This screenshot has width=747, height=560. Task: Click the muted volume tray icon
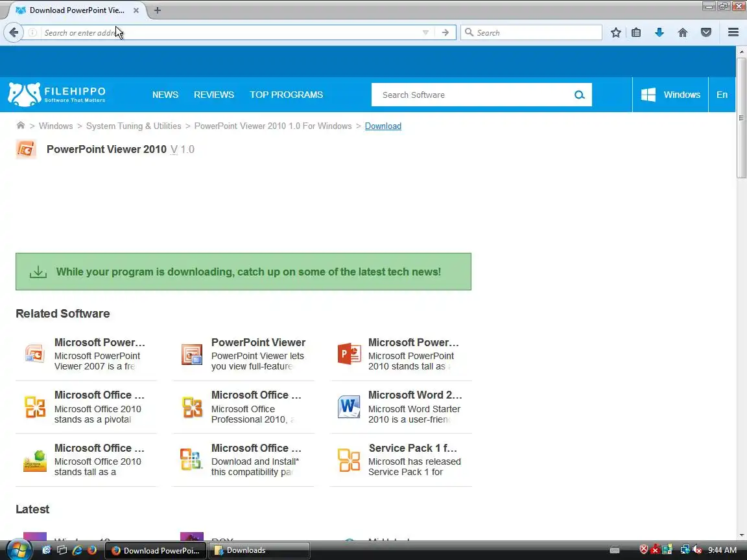[x=698, y=550]
